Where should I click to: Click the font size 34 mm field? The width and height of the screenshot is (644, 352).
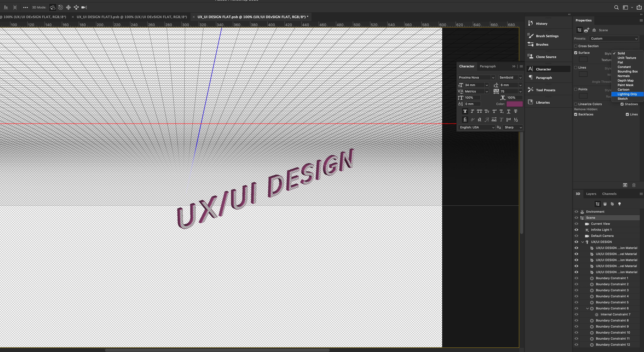(474, 85)
